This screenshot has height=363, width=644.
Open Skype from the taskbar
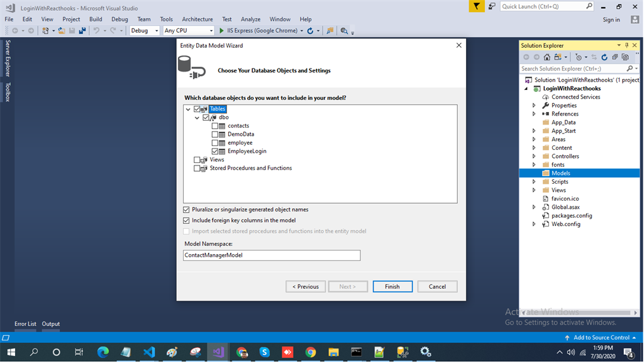click(x=265, y=352)
